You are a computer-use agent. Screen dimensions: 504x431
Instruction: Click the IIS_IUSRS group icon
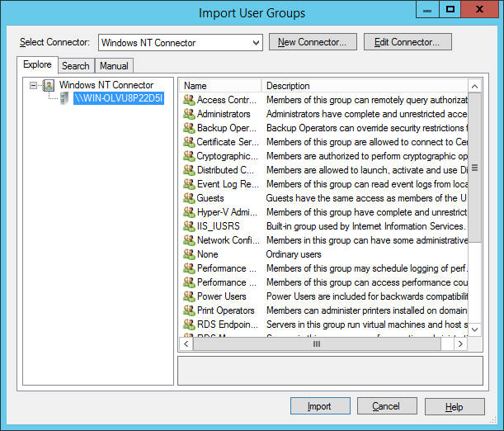189,226
